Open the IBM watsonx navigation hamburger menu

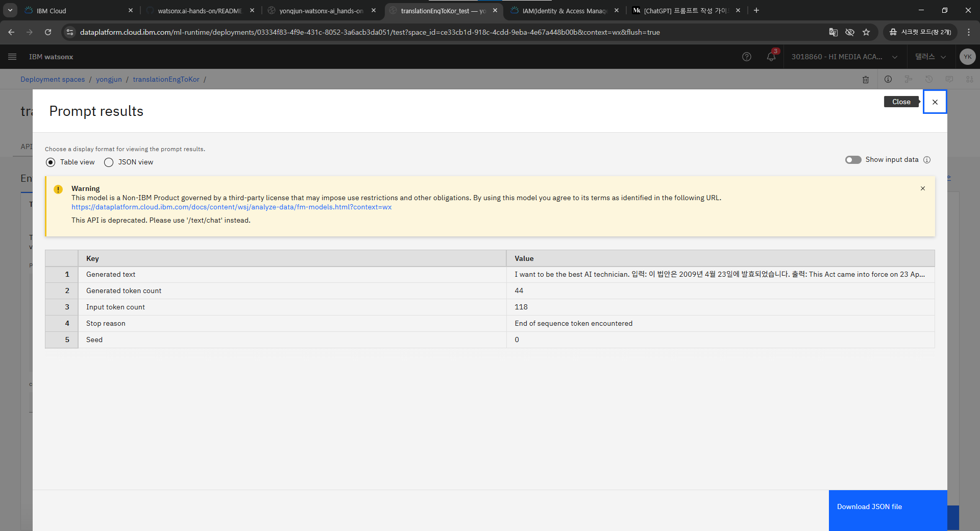pyautogui.click(x=12, y=57)
